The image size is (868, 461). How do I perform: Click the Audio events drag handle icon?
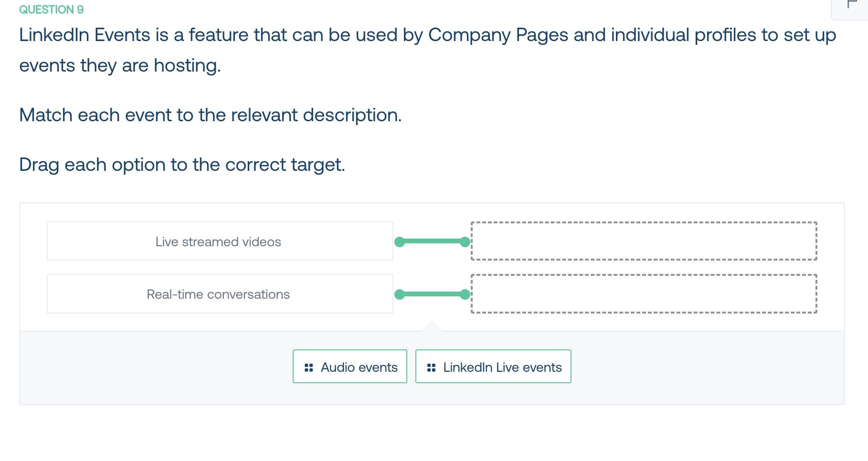(309, 367)
